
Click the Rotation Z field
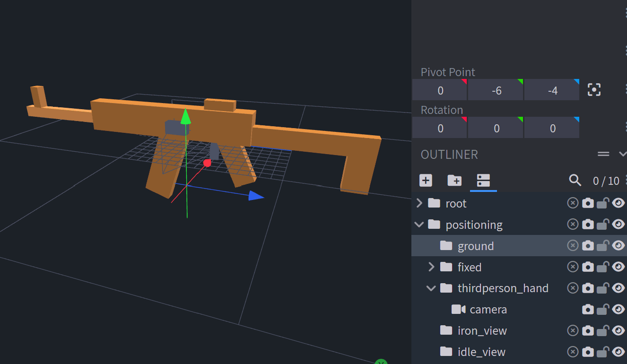pyautogui.click(x=552, y=128)
